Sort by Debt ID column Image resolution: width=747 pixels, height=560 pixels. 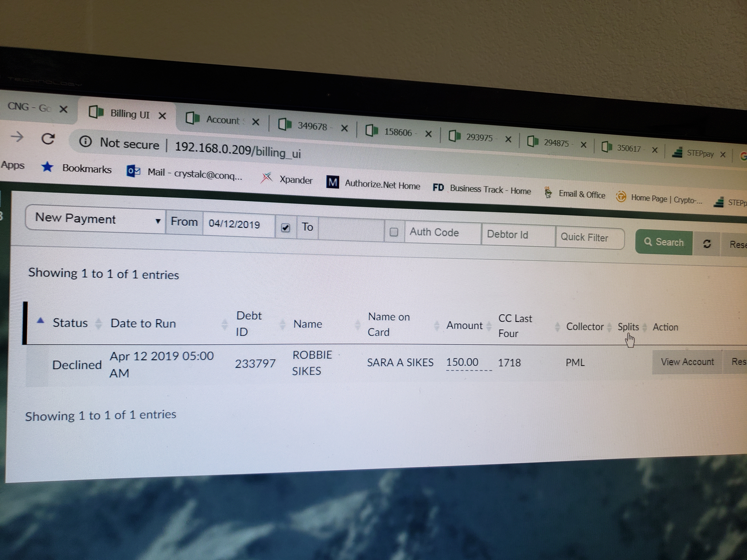coord(249,323)
